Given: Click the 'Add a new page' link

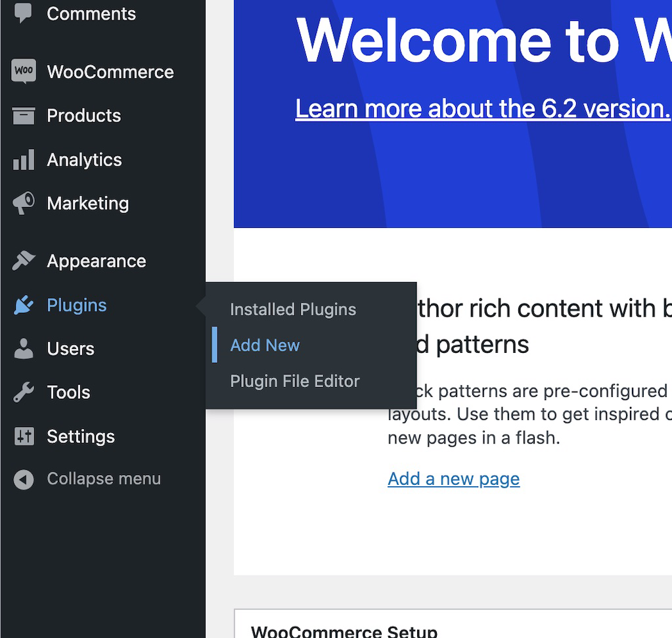Looking at the screenshot, I should (453, 479).
